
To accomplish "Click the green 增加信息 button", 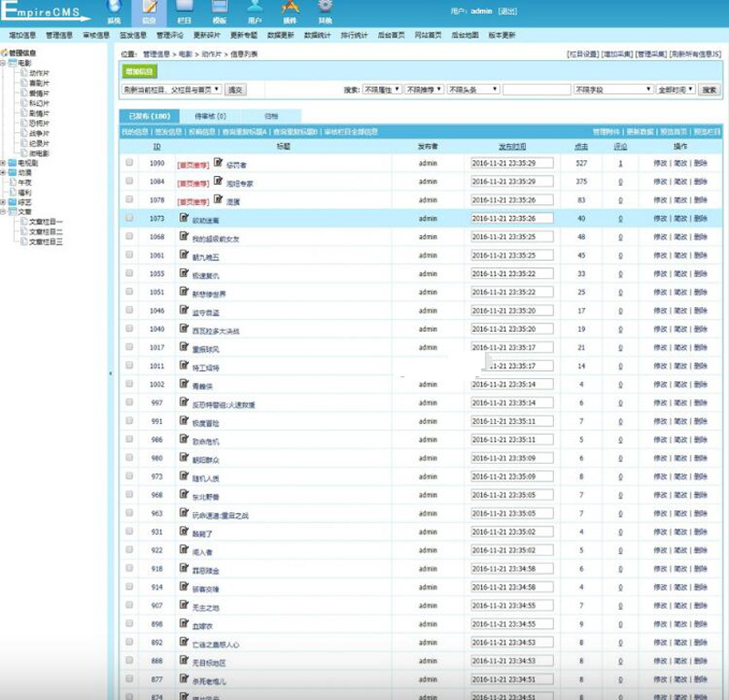I will coord(140,70).
